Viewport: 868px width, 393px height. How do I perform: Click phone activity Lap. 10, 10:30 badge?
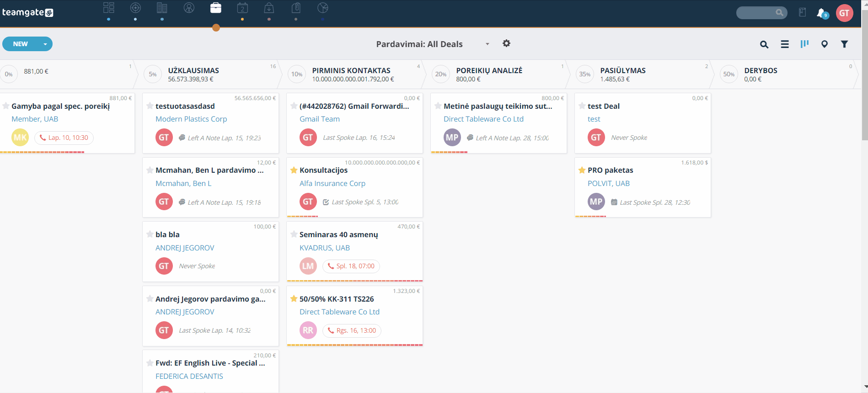(x=64, y=138)
